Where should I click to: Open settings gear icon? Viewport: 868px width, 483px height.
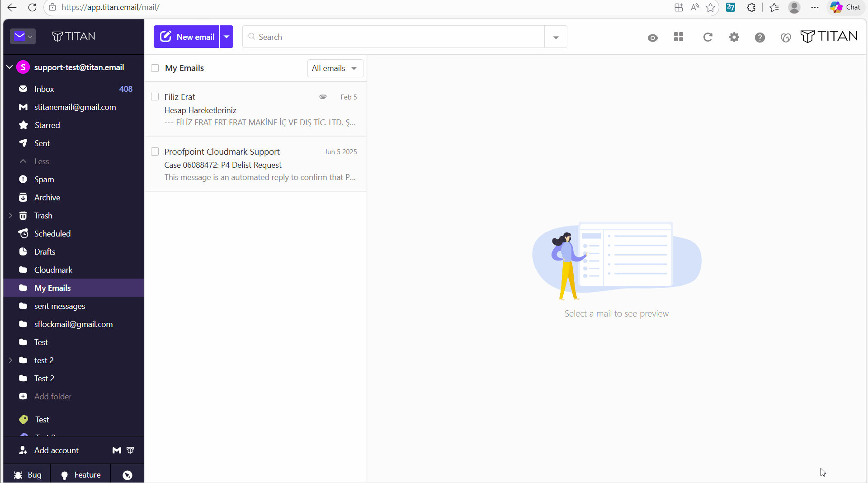pyautogui.click(x=734, y=37)
